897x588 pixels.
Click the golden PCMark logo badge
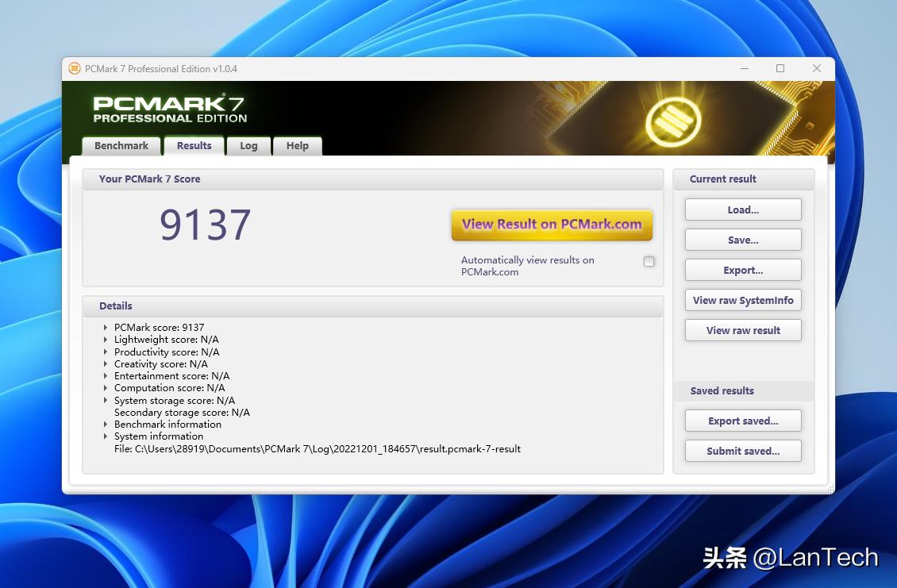pos(673,119)
